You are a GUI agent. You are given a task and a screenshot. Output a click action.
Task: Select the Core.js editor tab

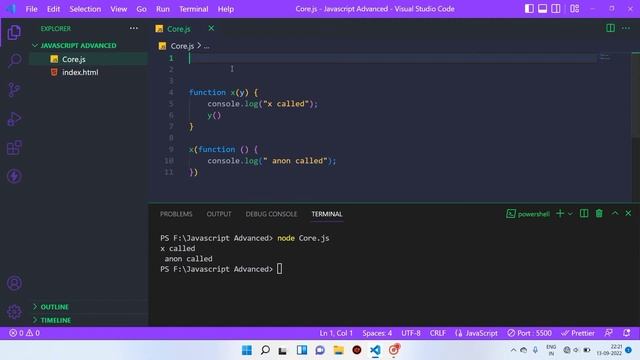(179, 29)
